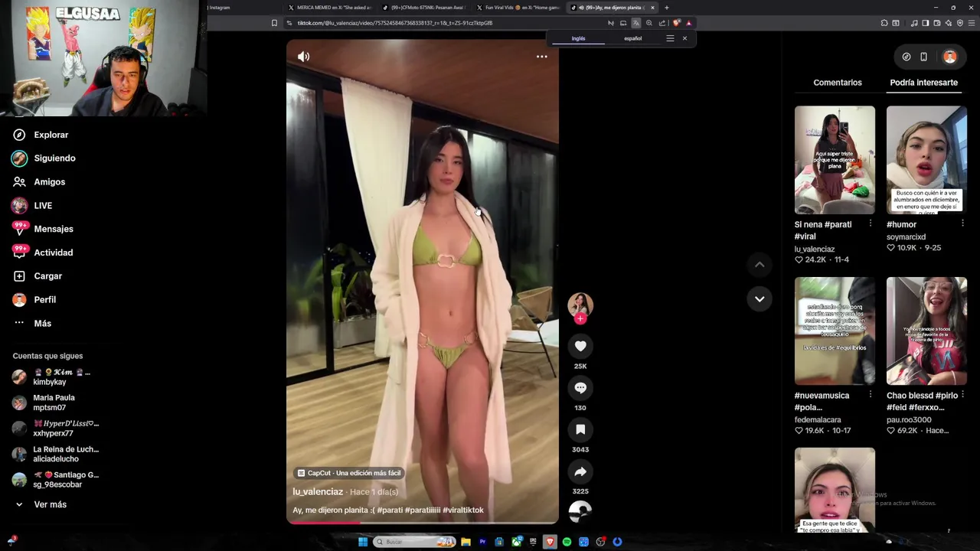
Task: Open followed account aliciadelucho
Action: [56, 454]
